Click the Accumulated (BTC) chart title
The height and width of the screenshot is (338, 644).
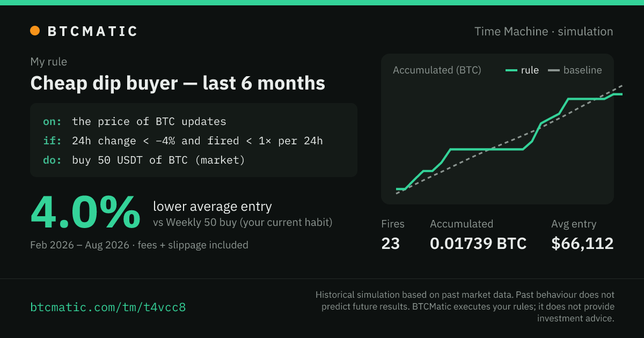(437, 70)
